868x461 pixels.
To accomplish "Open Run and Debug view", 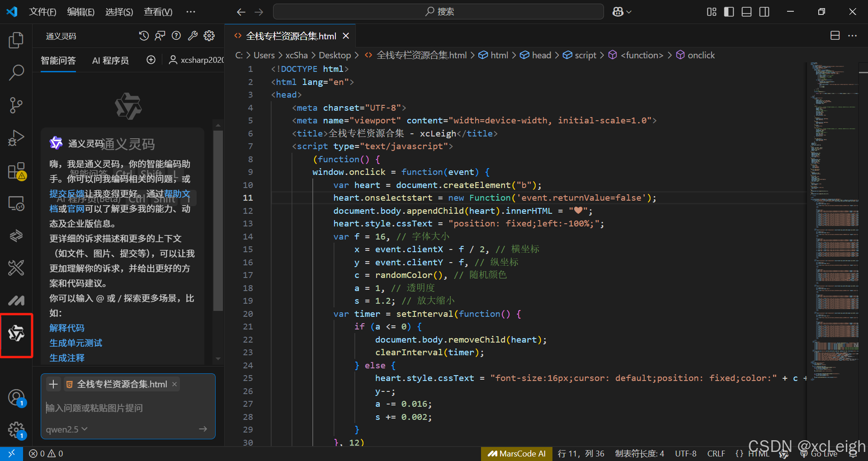I will point(16,138).
